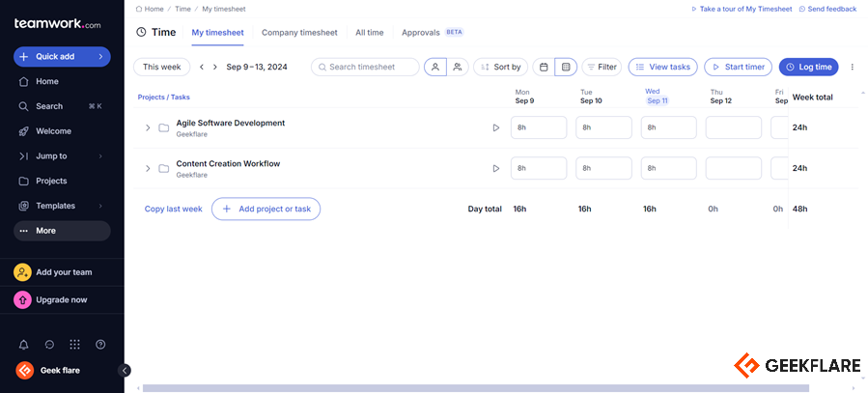This screenshot has height=393, width=868.
Task: Go to Time breadcrumb
Action: pyautogui.click(x=182, y=9)
